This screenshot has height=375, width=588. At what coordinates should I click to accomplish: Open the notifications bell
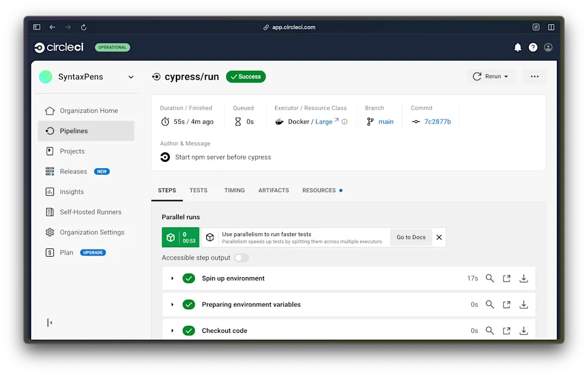pyautogui.click(x=518, y=47)
